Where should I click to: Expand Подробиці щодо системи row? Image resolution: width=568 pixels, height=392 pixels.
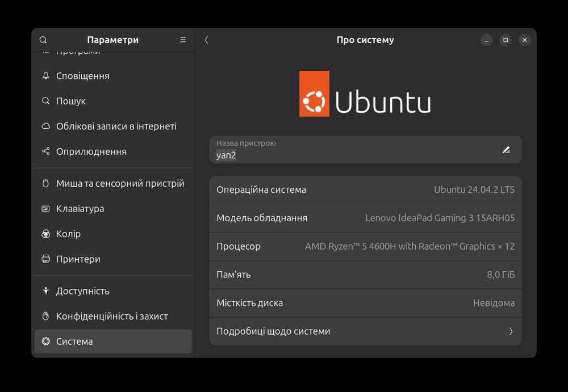365,331
